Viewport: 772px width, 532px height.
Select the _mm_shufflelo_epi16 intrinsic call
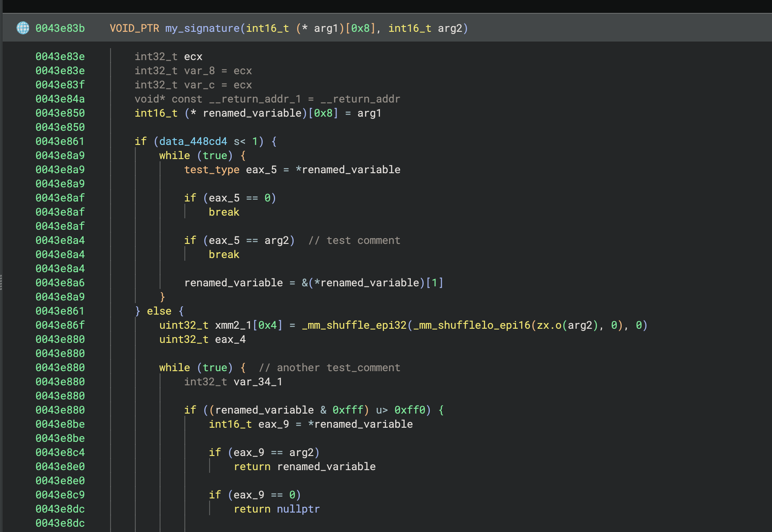tap(471, 325)
